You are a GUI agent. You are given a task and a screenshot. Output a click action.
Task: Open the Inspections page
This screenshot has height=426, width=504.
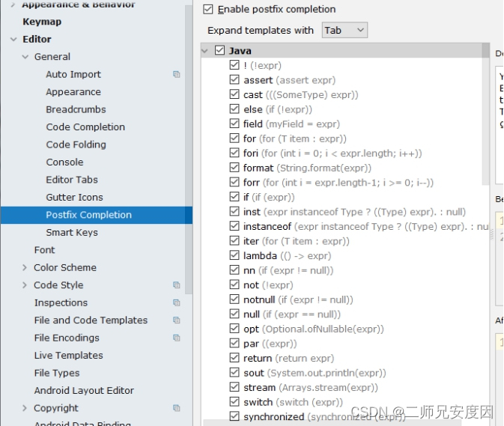pos(61,302)
